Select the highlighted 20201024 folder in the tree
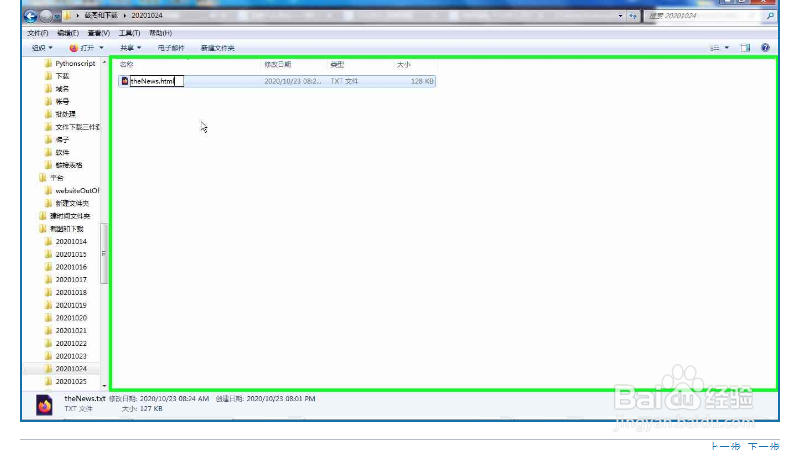The image size is (800, 450). pos(71,369)
